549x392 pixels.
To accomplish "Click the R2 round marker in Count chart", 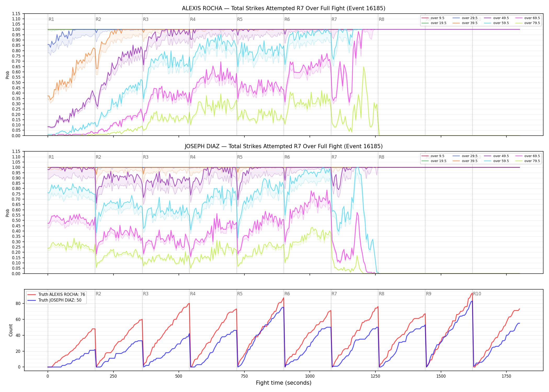I will pos(98,294).
